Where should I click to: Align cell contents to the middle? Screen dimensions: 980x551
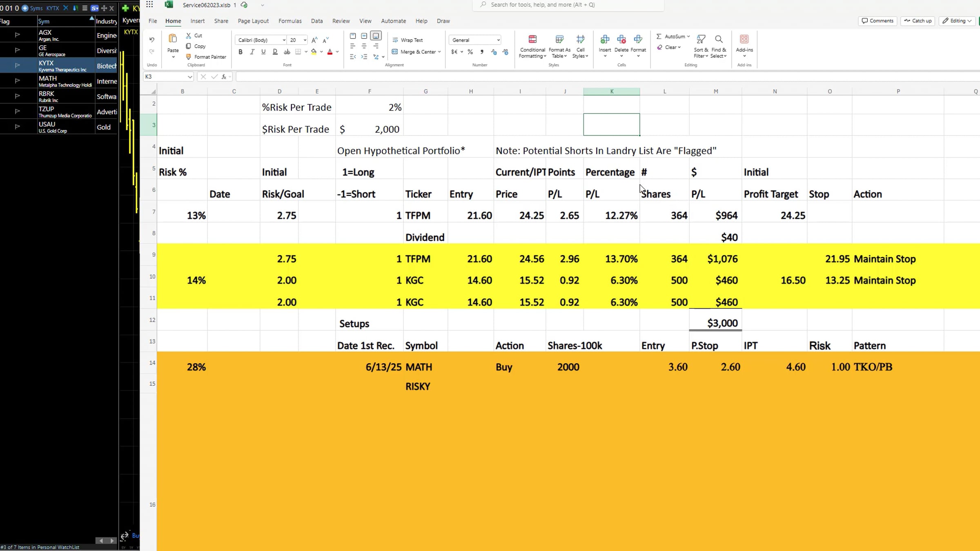click(364, 36)
